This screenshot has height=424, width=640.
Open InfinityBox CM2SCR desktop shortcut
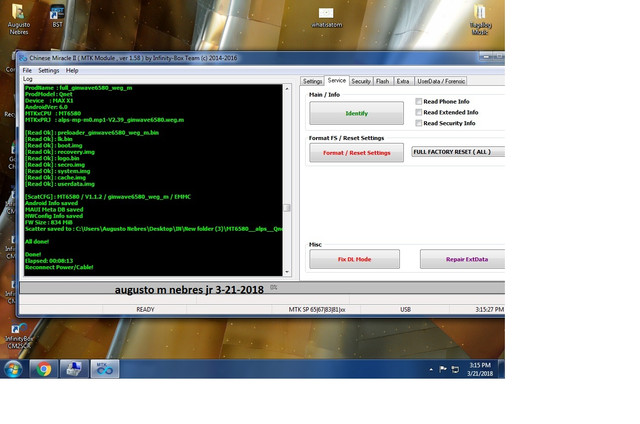coord(18,336)
